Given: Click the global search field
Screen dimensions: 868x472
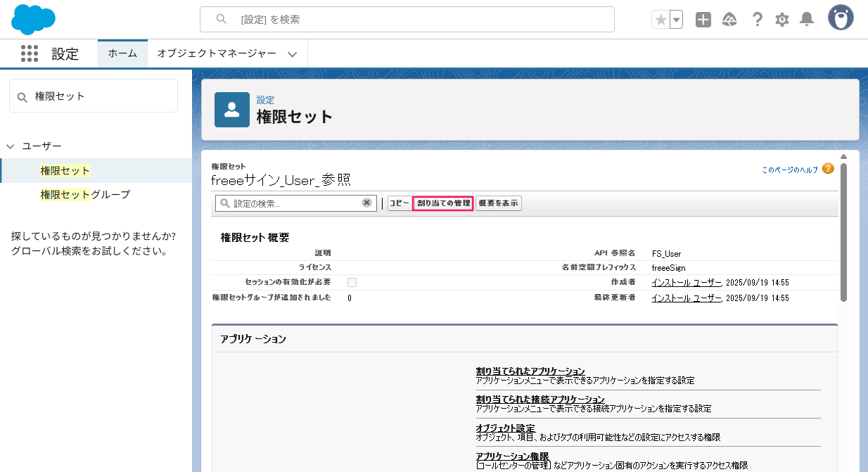Looking at the screenshot, I should coord(407,20).
